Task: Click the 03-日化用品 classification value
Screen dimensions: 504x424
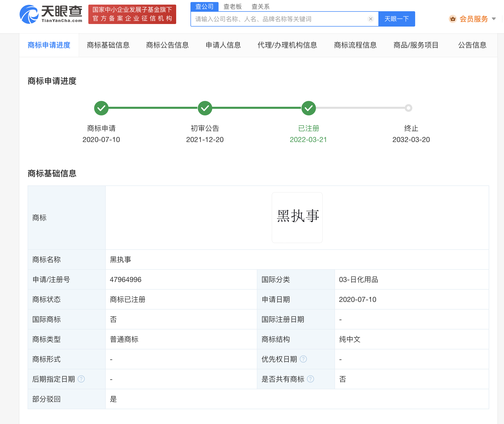Action: 358,279
